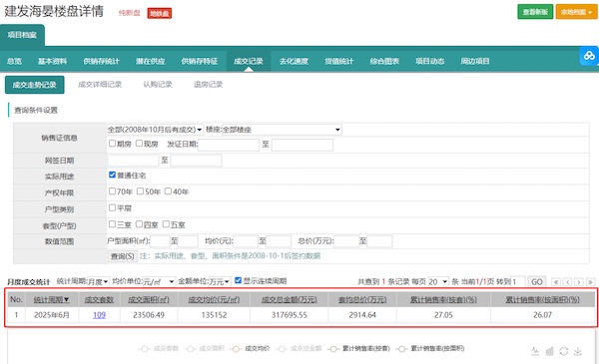The width and height of the screenshot is (599, 364).
Task: Click the 查询(S) query button
Action: [x=122, y=256]
